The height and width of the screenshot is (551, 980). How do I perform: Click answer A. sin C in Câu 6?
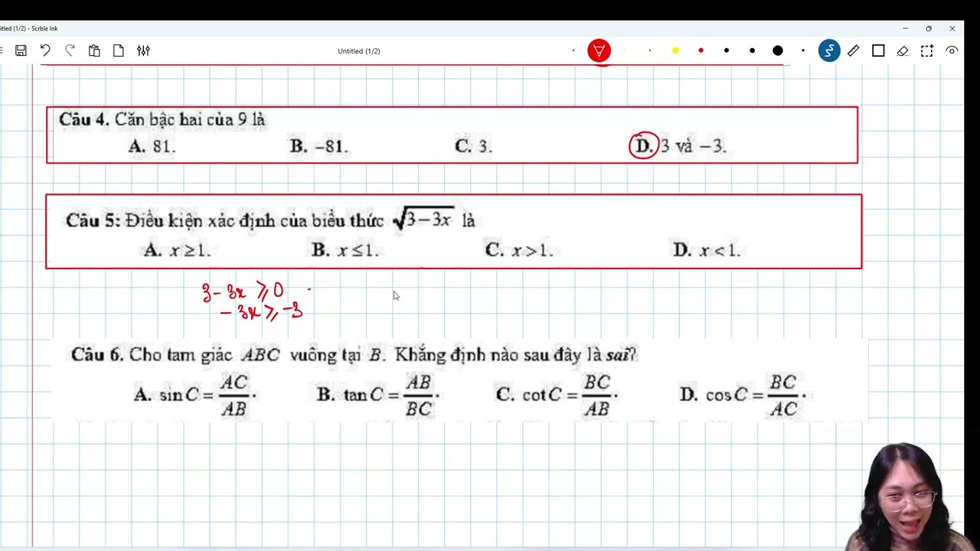point(195,395)
